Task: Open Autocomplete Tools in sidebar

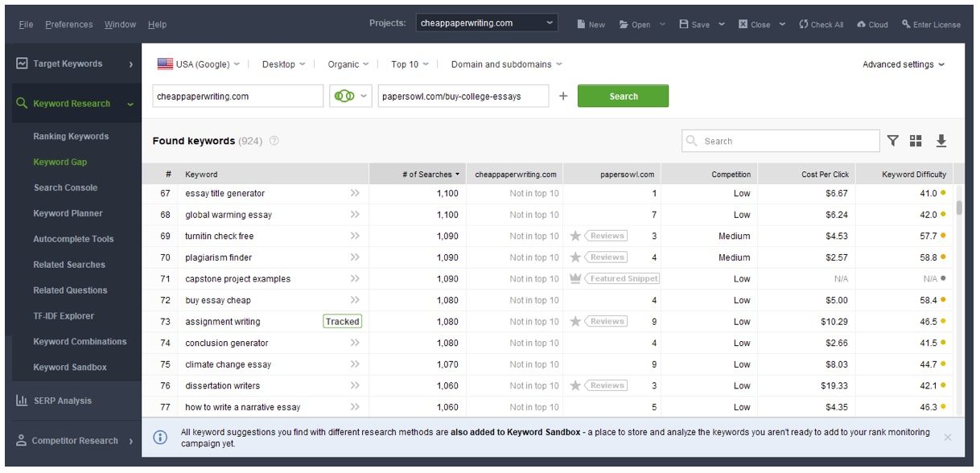Action: [73, 239]
